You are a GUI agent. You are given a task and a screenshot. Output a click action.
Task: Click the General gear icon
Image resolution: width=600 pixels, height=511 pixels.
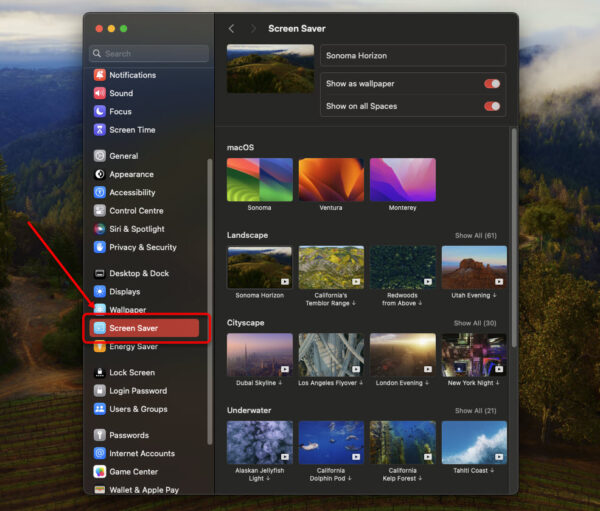click(99, 156)
